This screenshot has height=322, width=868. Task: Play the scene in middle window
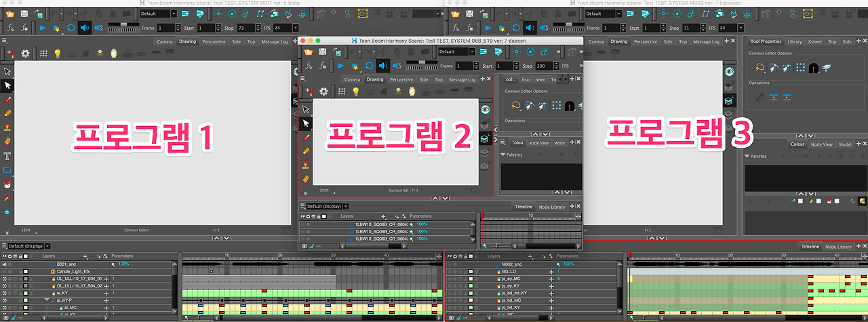(x=340, y=66)
